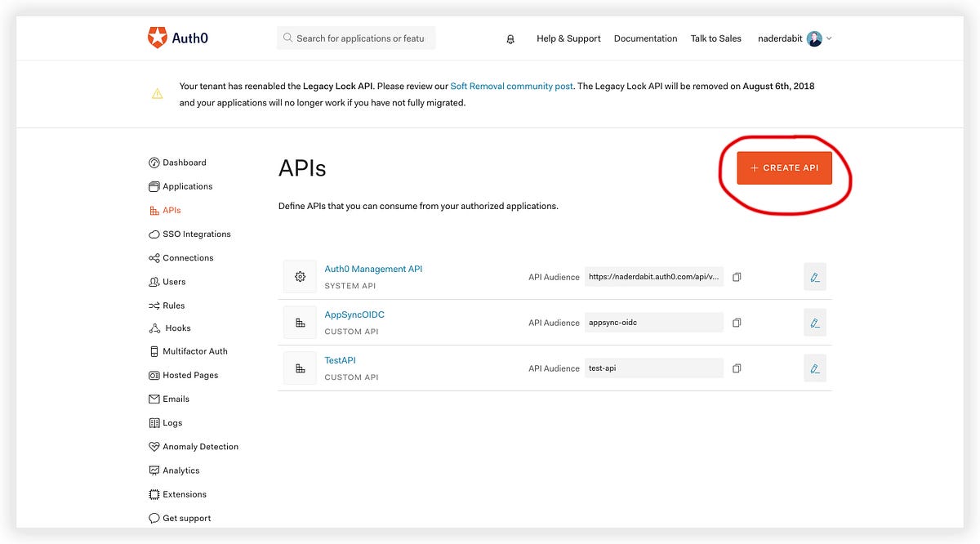Click the naderdabit profile avatar
980x544 pixels.
tap(813, 38)
